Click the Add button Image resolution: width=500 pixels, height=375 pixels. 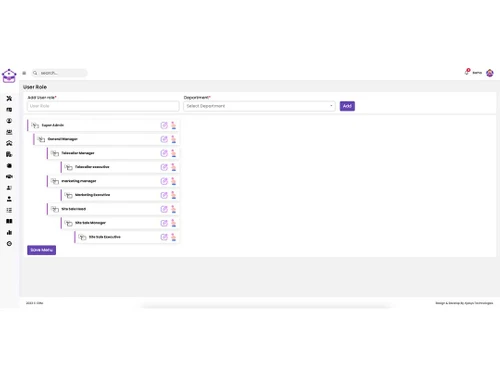347,106
